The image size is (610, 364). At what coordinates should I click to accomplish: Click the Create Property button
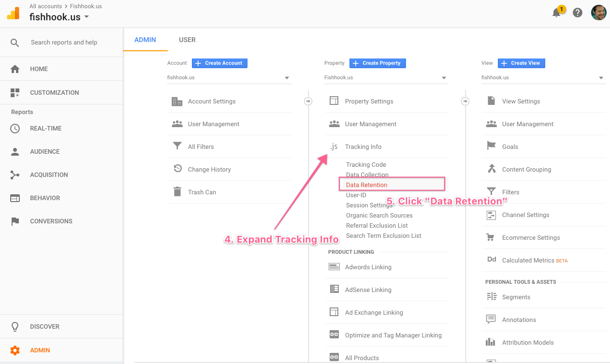[x=378, y=63]
